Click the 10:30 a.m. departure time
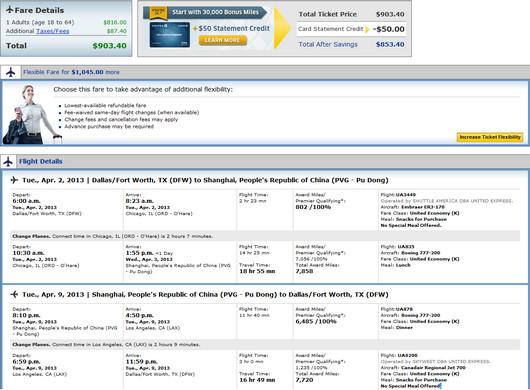 pyautogui.click(x=28, y=253)
